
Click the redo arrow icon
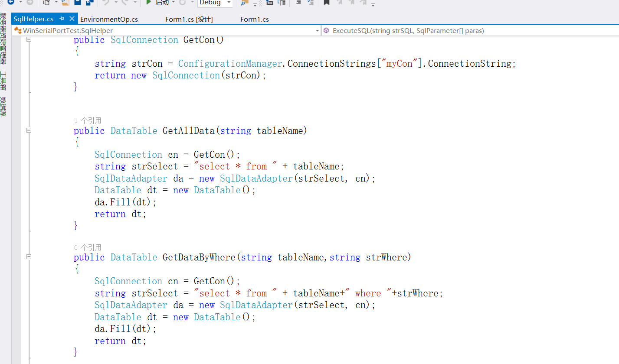coord(125,2)
